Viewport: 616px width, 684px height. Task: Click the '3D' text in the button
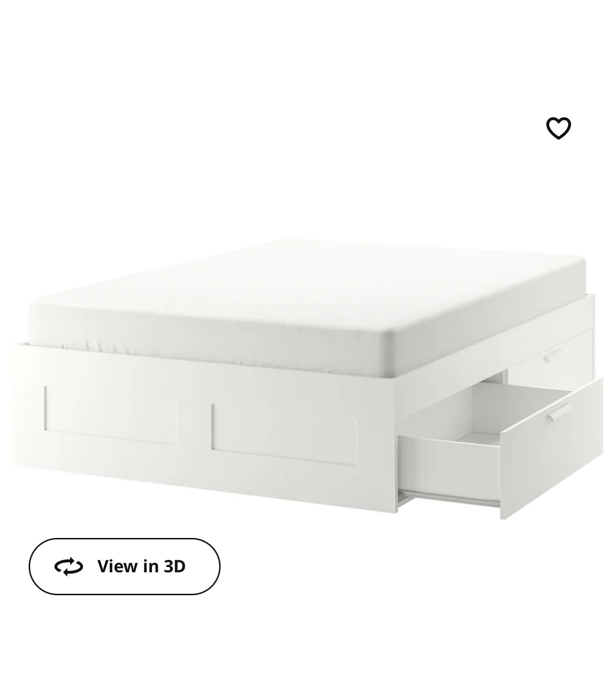tap(174, 566)
